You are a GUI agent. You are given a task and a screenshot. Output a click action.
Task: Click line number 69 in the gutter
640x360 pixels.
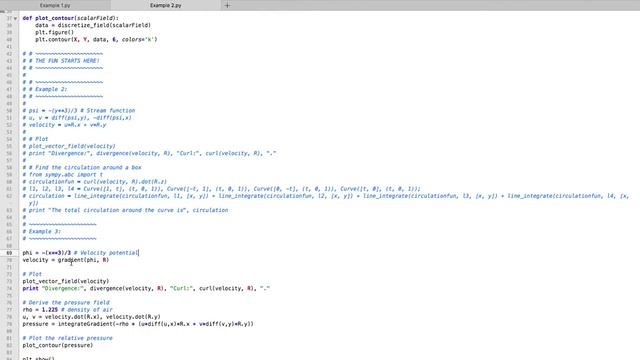click(x=9, y=253)
